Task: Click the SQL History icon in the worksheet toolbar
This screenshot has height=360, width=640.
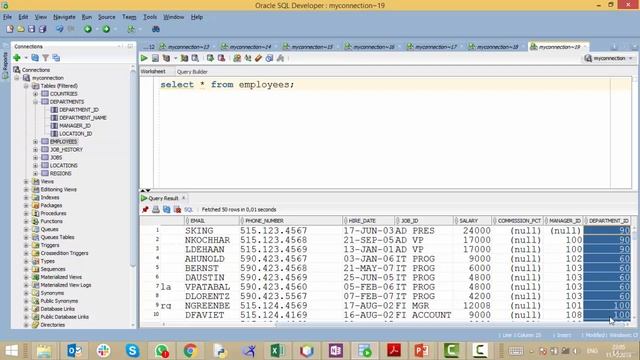Action: point(269,58)
